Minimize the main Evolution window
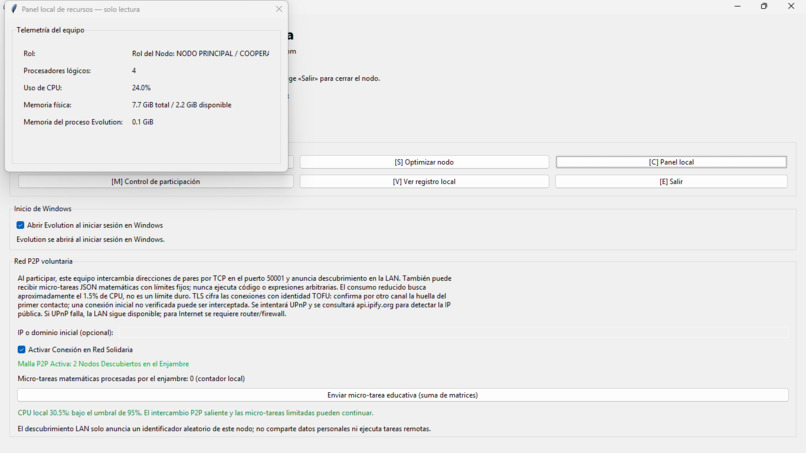Viewport: 806px width, 453px height. 738,6
